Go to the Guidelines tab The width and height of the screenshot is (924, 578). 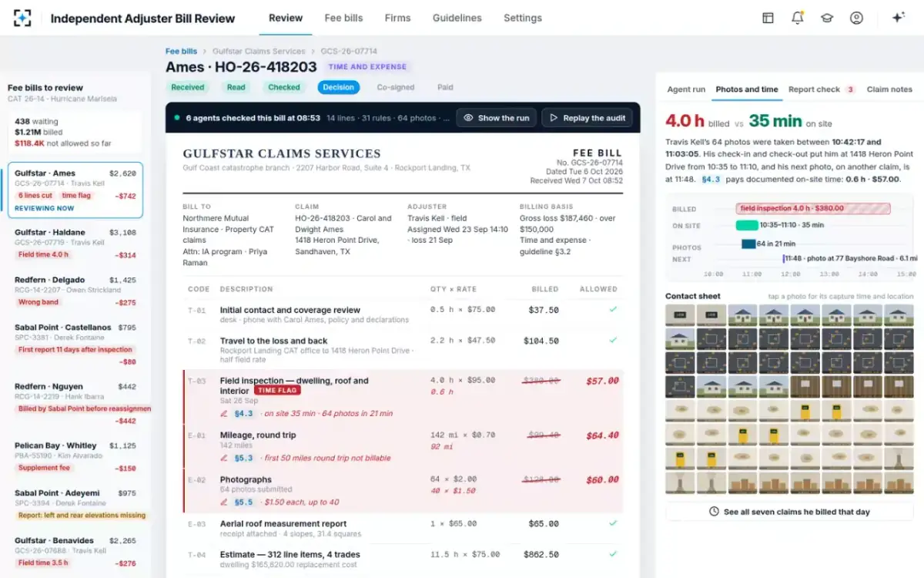(x=457, y=18)
